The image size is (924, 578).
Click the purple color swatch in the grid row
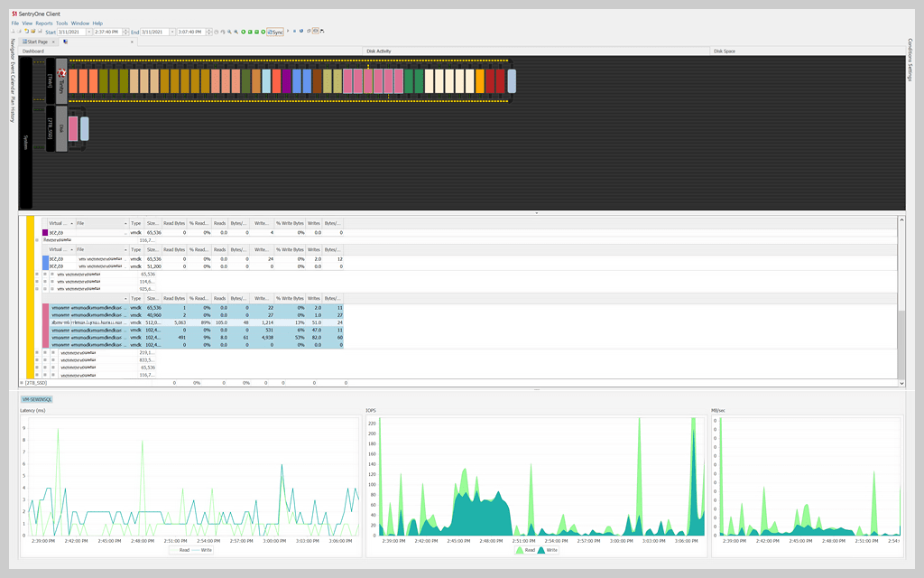46,232
